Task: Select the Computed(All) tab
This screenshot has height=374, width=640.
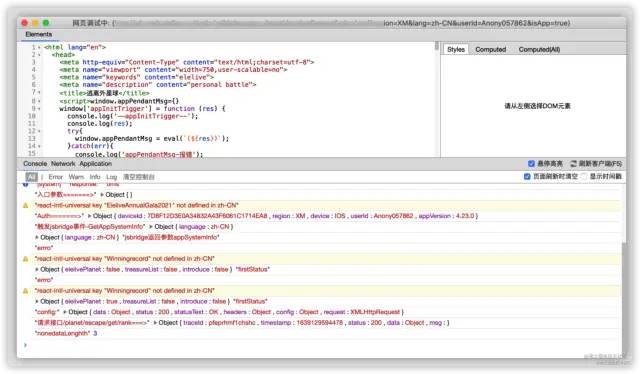Action: 539,49
